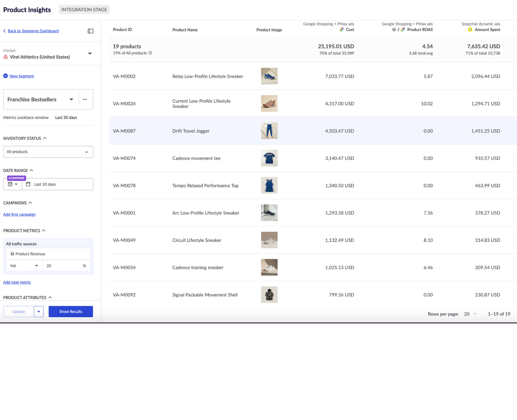Click the percentage field showing 20
The height and width of the screenshot is (420, 517).
66,266
